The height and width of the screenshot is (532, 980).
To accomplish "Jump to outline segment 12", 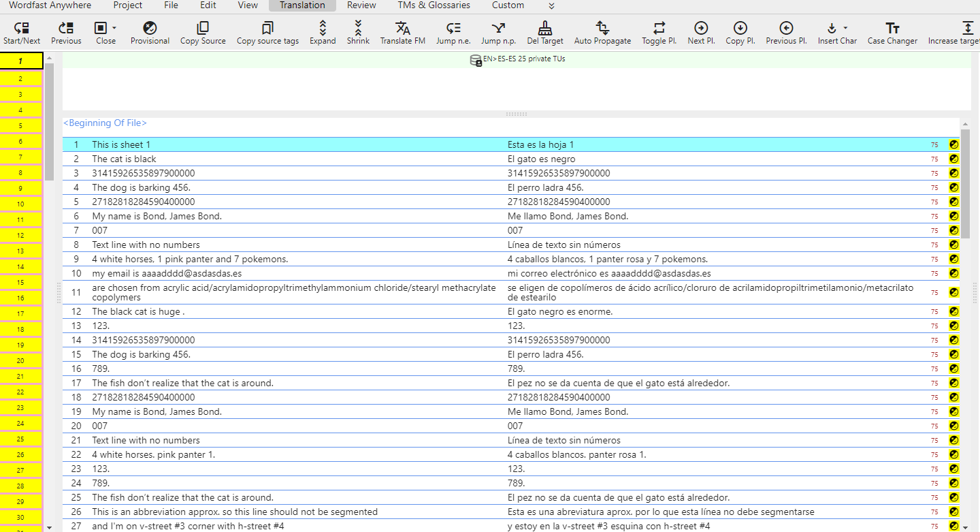I will (21, 236).
